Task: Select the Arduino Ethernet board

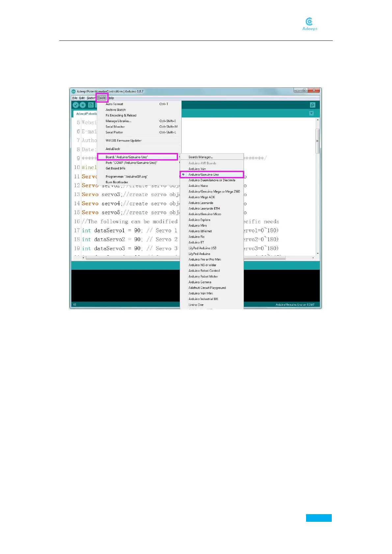Action: tap(212, 231)
